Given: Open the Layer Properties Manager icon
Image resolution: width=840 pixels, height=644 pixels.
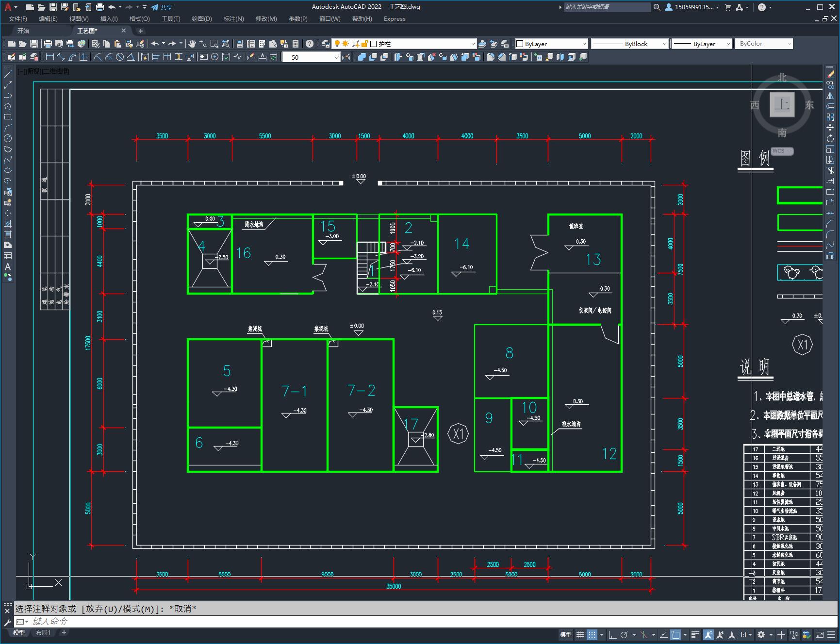Looking at the screenshot, I should point(326,44).
